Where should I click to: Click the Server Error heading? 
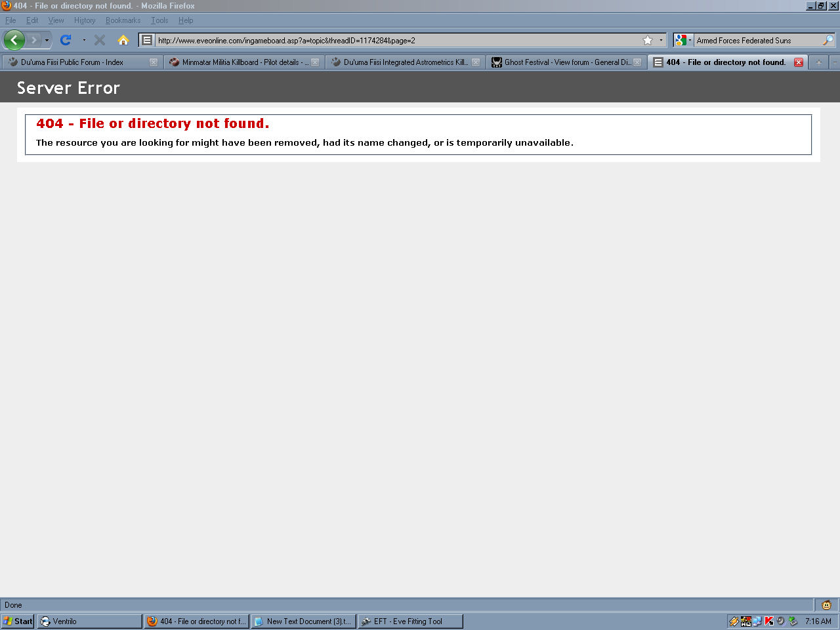coord(68,88)
